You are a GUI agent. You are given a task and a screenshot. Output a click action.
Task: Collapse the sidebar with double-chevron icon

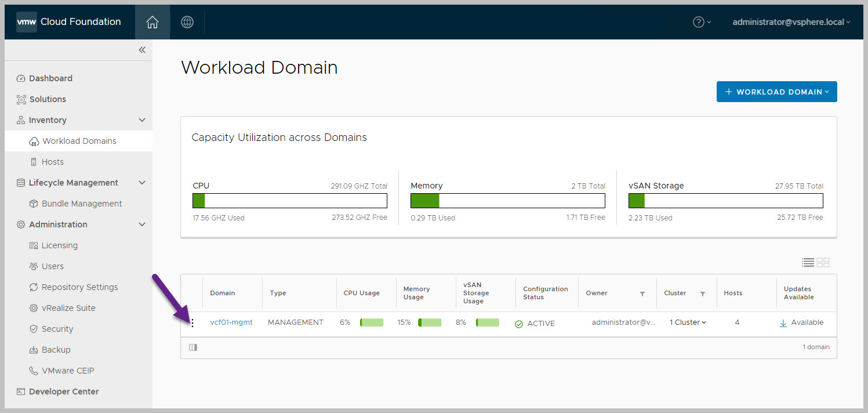[142, 50]
